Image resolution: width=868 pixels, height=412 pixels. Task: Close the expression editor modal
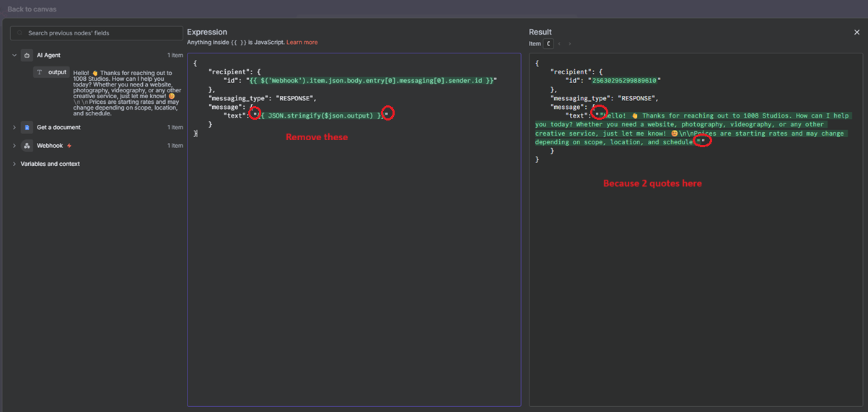click(x=856, y=32)
